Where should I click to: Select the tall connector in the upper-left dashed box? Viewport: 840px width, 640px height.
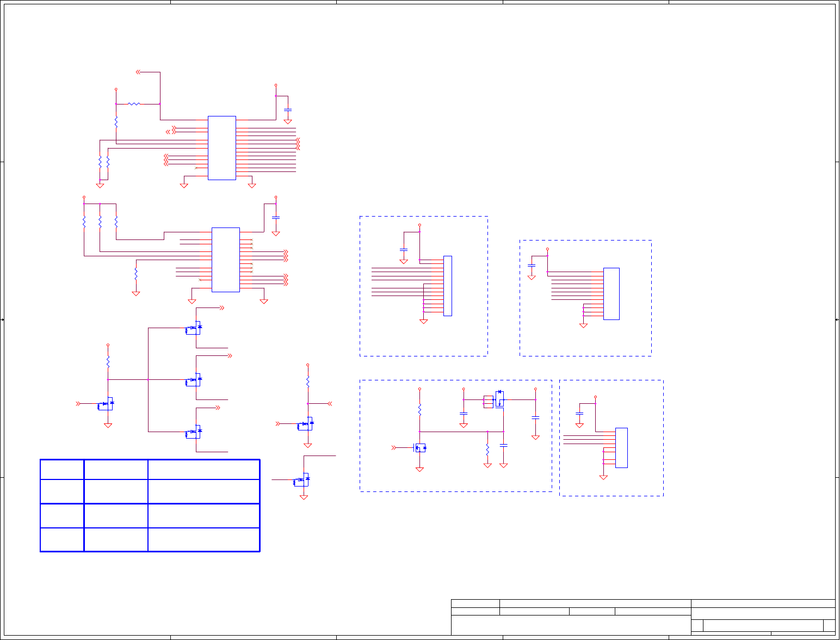(x=448, y=286)
